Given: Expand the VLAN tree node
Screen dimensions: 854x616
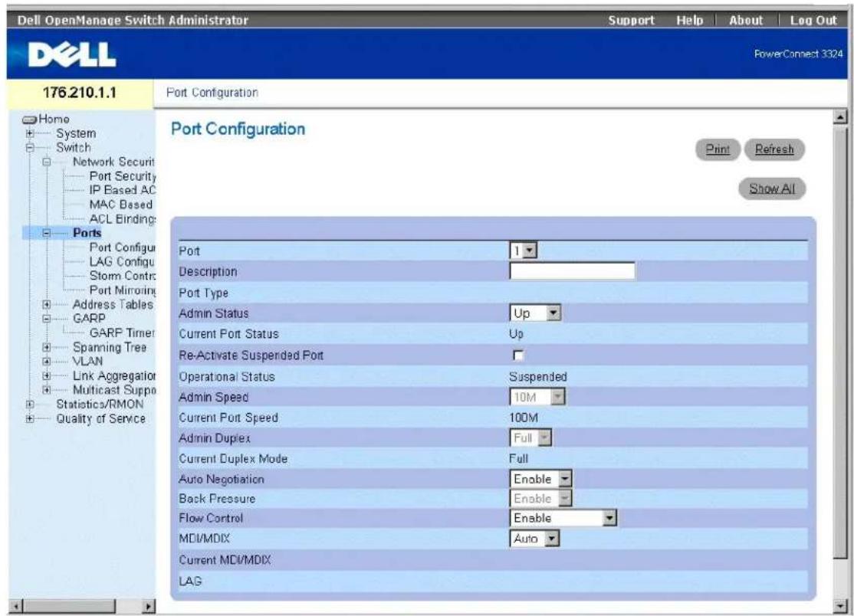Looking at the screenshot, I should point(47,362).
